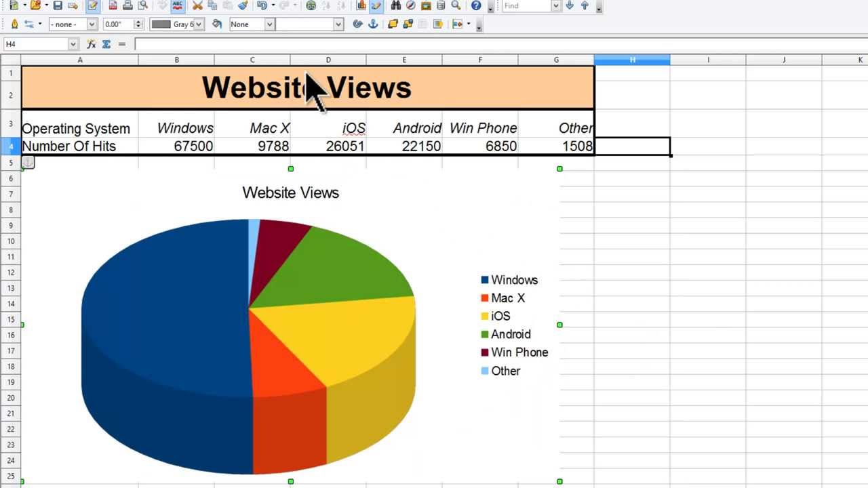Screen dimensions: 868x488
Task: Open the Navigator compass icon
Action: pos(410,5)
